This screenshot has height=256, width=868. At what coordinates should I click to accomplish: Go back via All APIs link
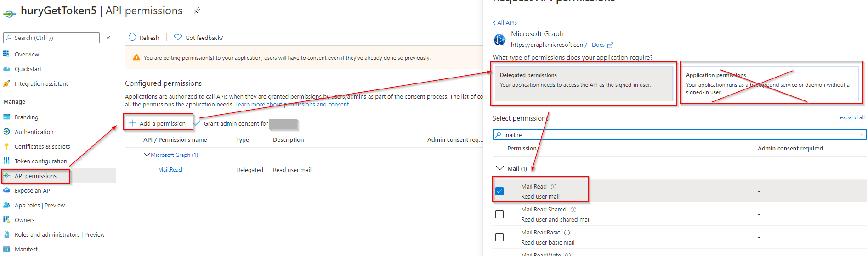click(505, 22)
